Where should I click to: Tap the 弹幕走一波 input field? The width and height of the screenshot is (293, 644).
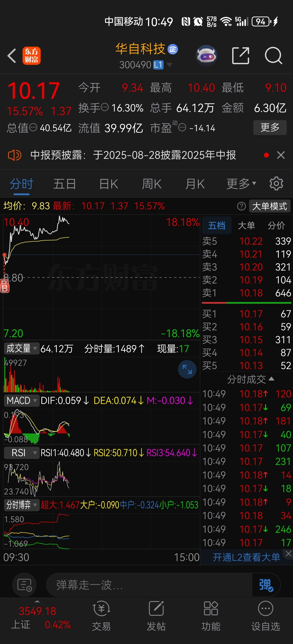149,585
